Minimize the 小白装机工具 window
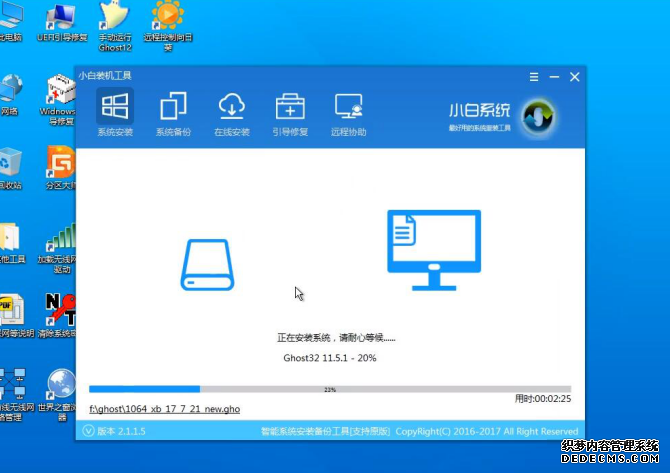The image size is (670, 473). point(554,77)
